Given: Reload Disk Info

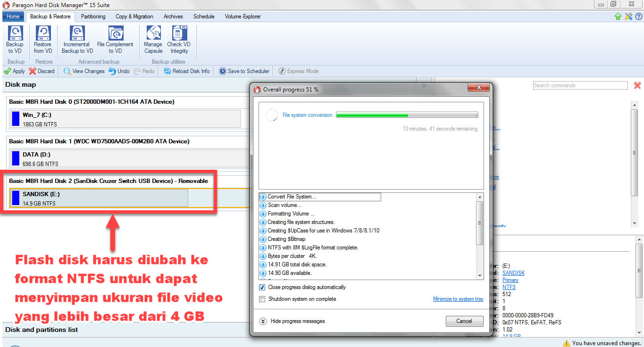Looking at the screenshot, I should (x=187, y=71).
